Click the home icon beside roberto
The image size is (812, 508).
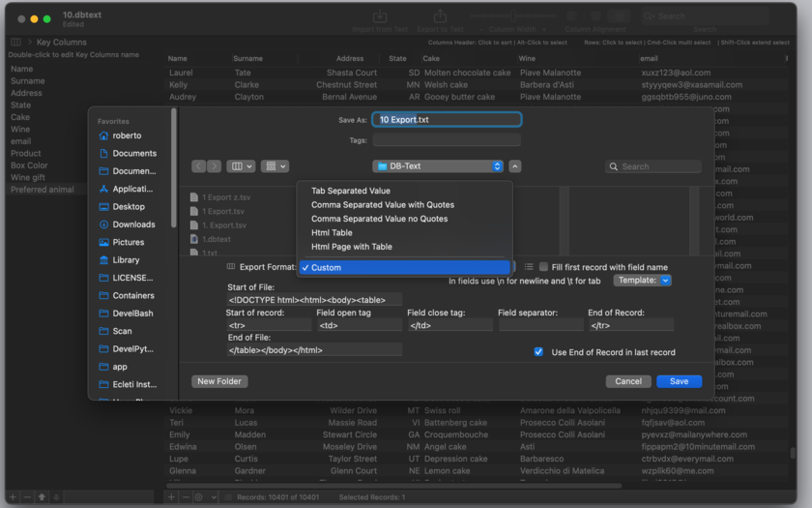click(103, 135)
